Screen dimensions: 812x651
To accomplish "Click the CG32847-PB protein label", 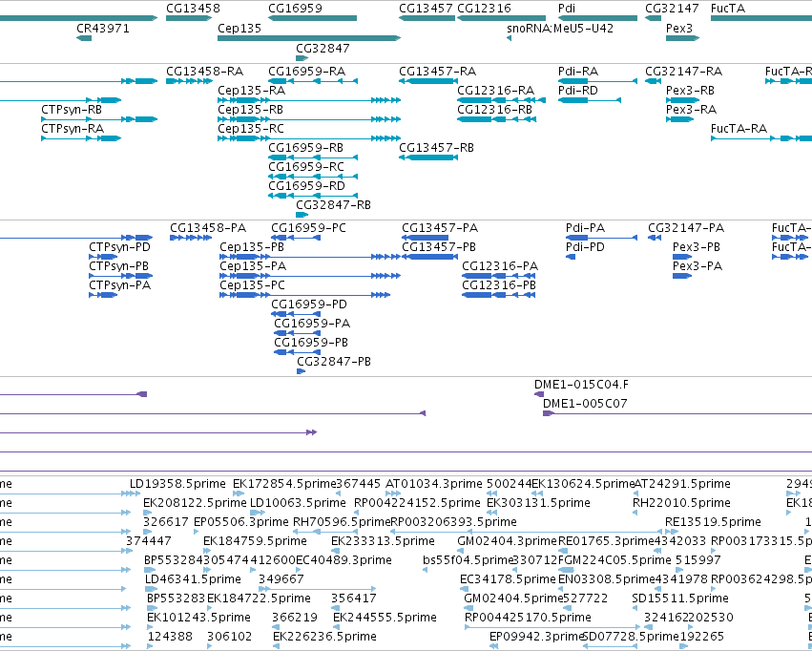I will coord(334,362).
